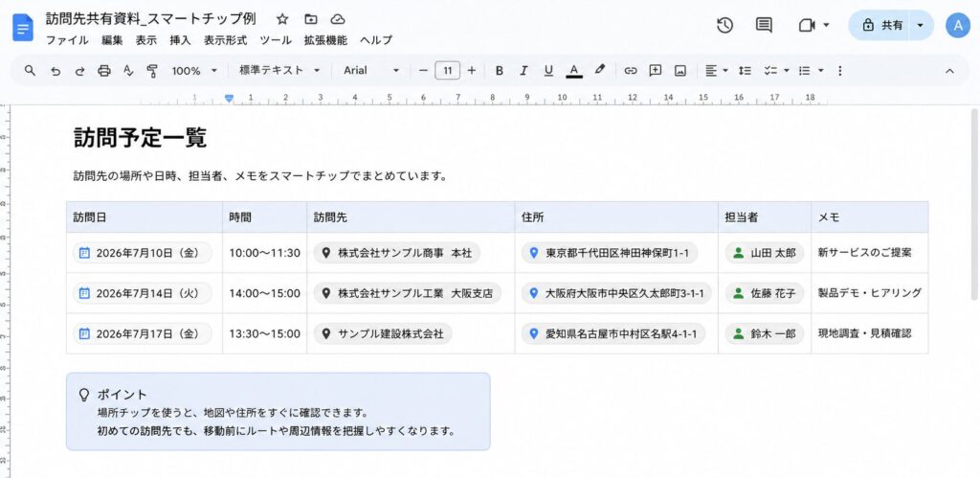Open 株式会社サンプル工業 大阪支店 place chip
The width and height of the screenshot is (980, 478).
[408, 293]
